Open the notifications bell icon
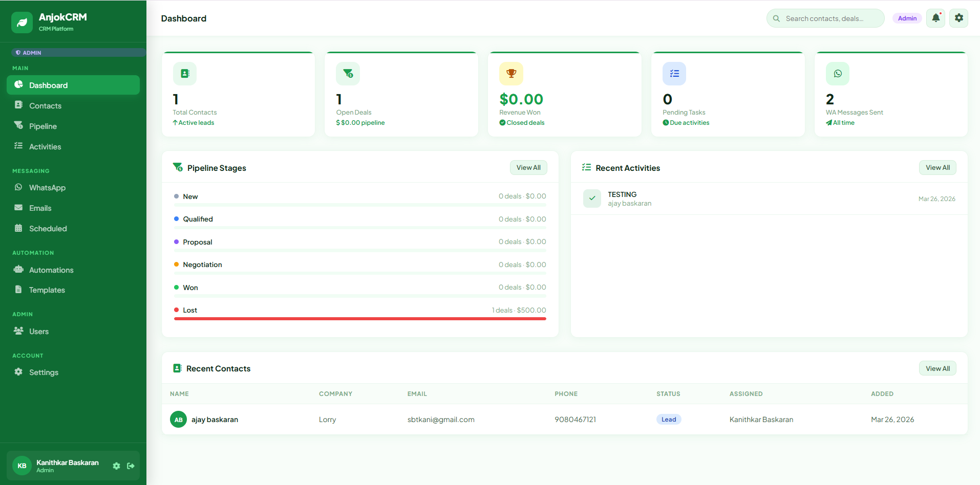Image resolution: width=980 pixels, height=485 pixels. [935, 18]
